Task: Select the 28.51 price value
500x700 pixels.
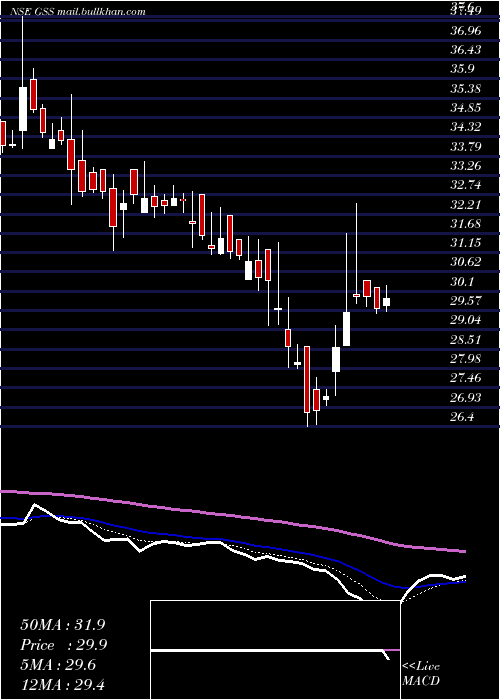Action: [466, 339]
